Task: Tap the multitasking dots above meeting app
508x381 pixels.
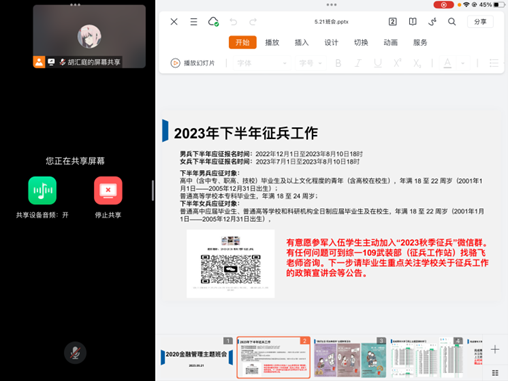Action: click(x=75, y=5)
